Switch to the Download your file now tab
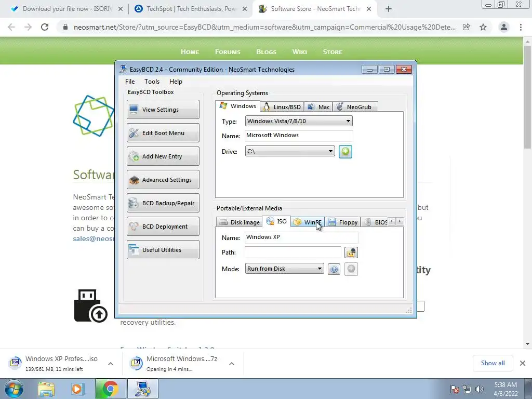The image size is (532, 399). [66, 9]
